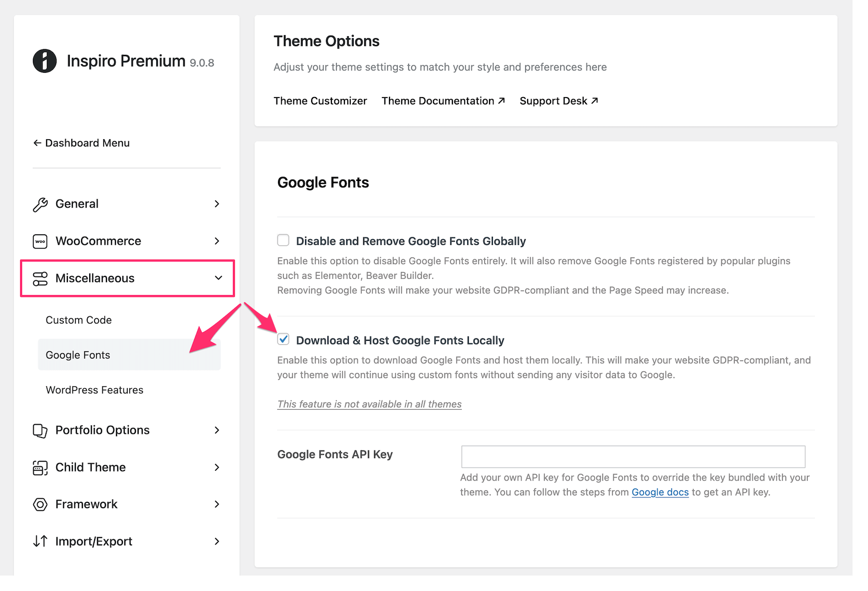Click the version number '9.0.8'
The width and height of the screenshot is (868, 591).
tap(202, 63)
